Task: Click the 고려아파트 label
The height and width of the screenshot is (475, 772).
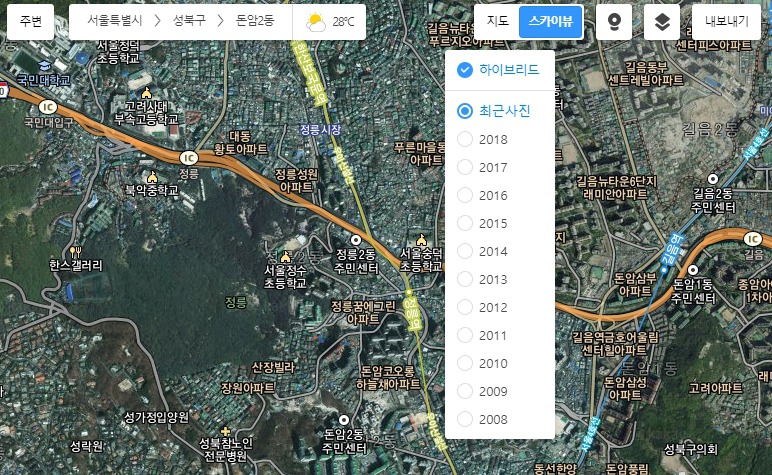Action: click(715, 388)
